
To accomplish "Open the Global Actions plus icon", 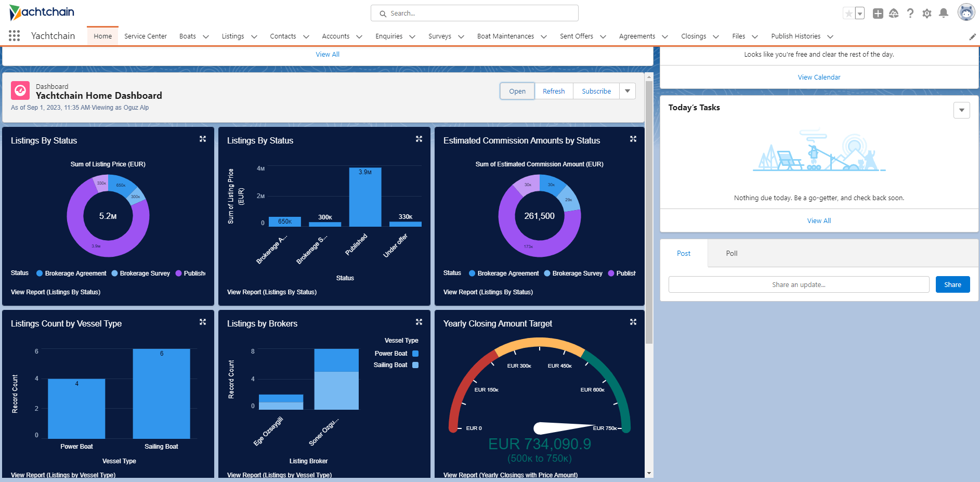I will [878, 14].
